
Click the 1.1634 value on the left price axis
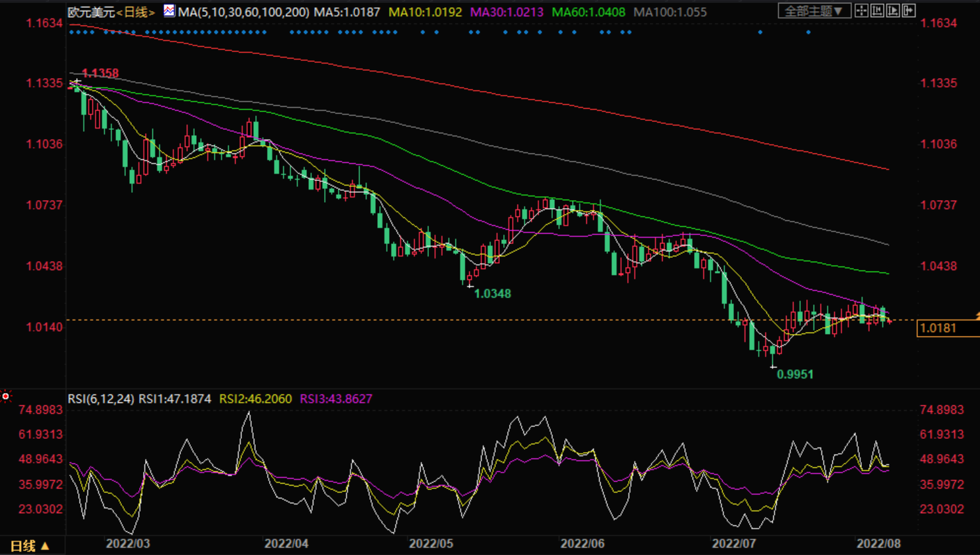click(x=45, y=24)
